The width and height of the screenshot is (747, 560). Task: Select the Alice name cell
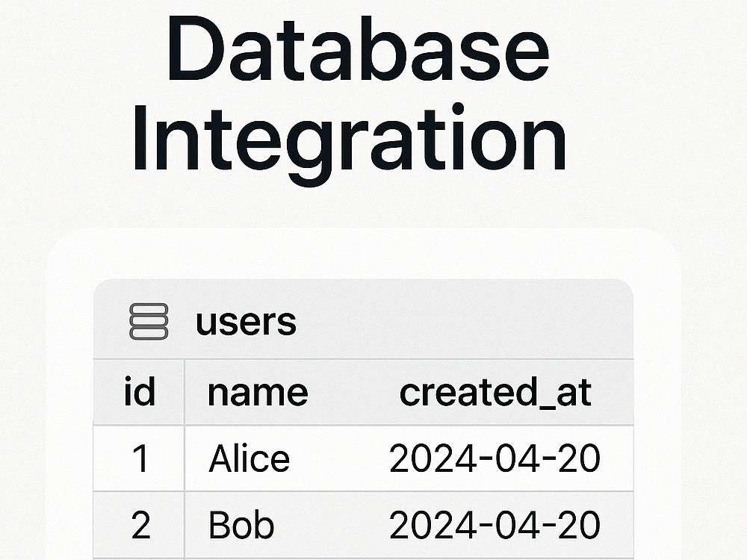pyautogui.click(x=249, y=458)
